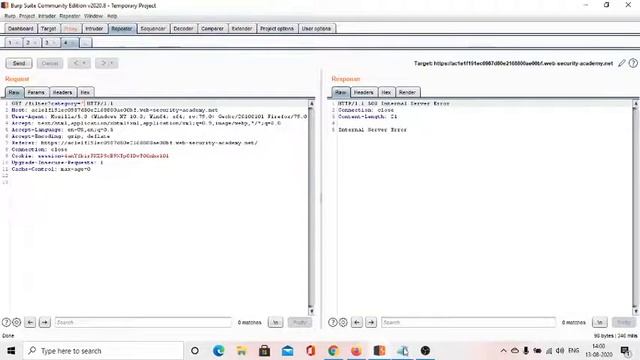Open the Repeater menu
This screenshot has height=360, width=640.
[70, 16]
